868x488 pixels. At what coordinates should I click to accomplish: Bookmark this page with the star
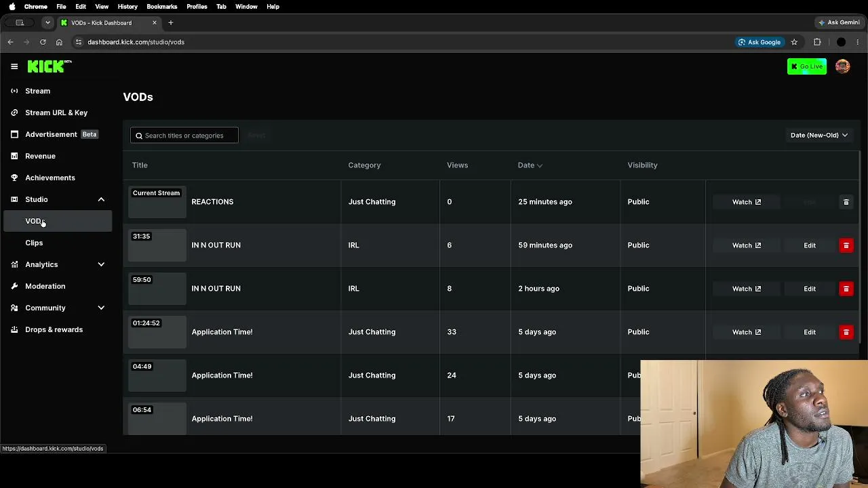click(x=794, y=42)
